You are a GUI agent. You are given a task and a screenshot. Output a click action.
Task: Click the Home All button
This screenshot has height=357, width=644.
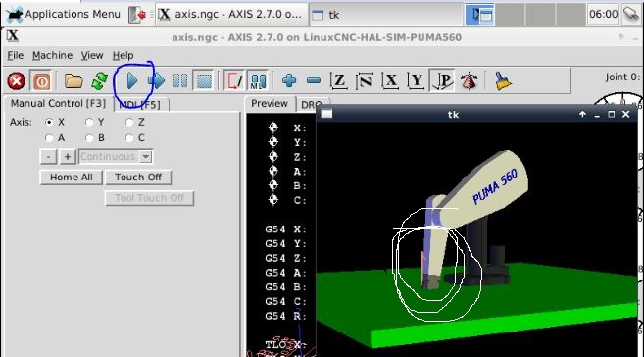pos(71,178)
